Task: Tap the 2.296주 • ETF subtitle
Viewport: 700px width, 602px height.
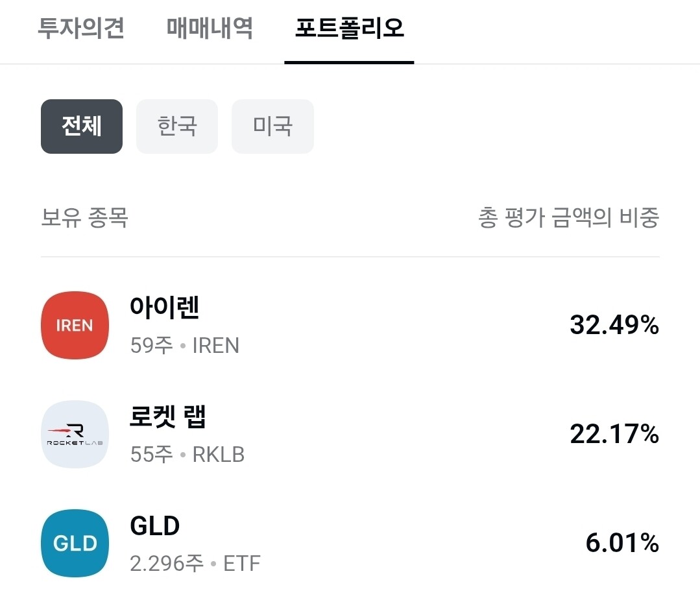Action: 195,564
